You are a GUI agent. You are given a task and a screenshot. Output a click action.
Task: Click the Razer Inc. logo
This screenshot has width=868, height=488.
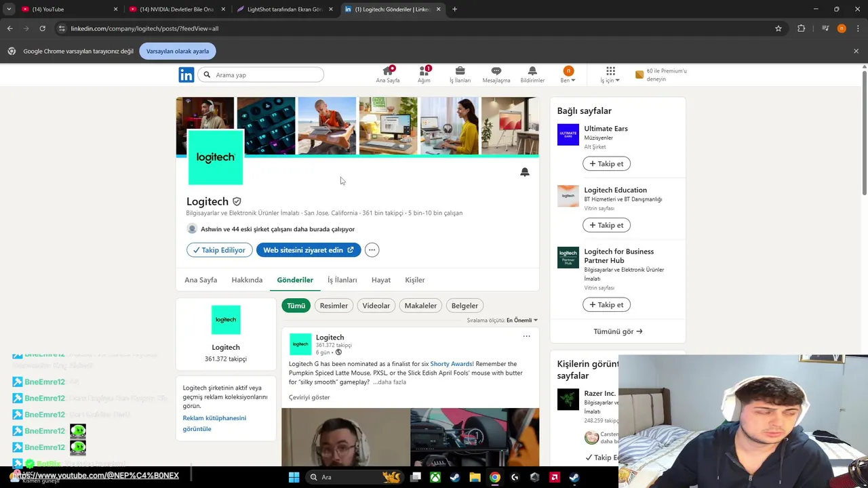click(x=568, y=399)
